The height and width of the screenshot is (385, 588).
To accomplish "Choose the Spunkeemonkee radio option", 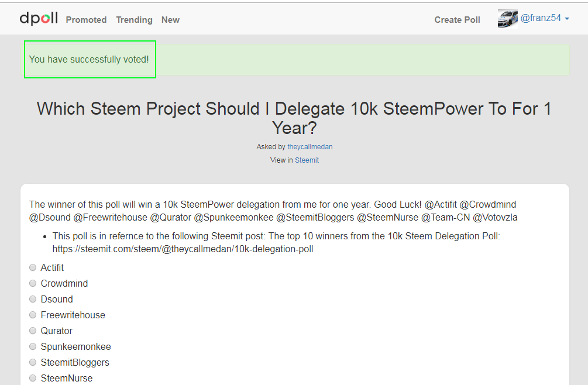I will pos(33,346).
